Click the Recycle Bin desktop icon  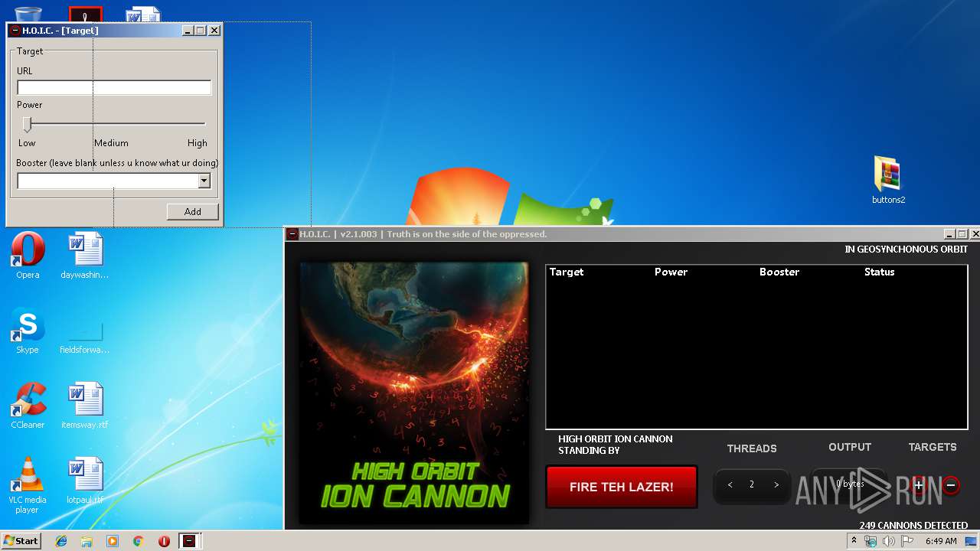click(x=28, y=14)
